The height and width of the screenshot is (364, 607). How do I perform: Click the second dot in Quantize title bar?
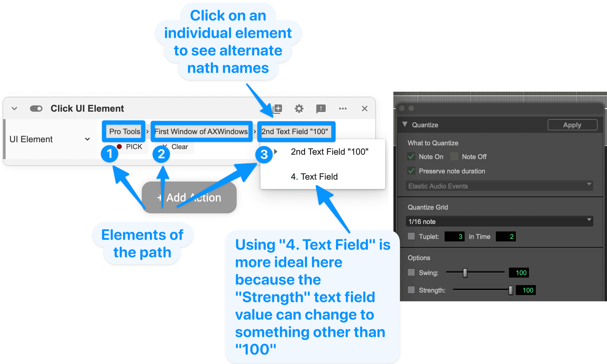click(411, 108)
